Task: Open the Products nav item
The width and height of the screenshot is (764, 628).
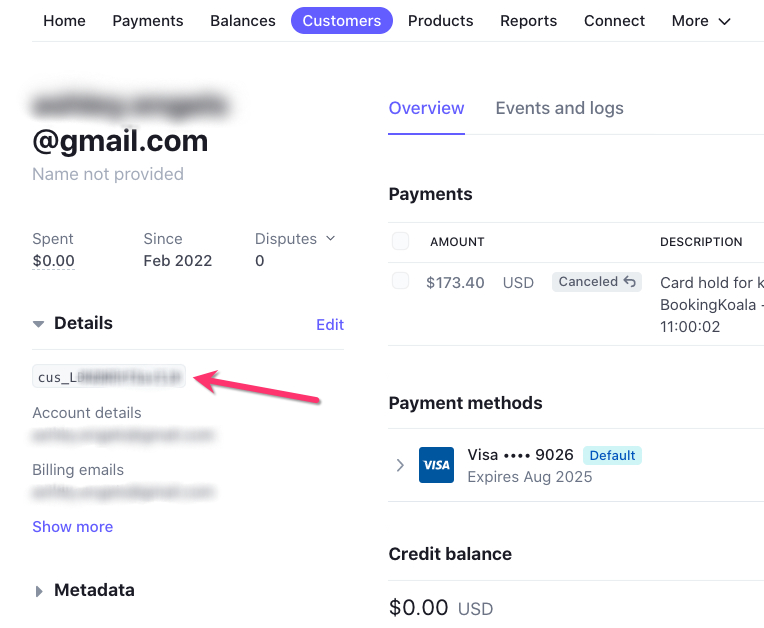Action: tap(440, 21)
